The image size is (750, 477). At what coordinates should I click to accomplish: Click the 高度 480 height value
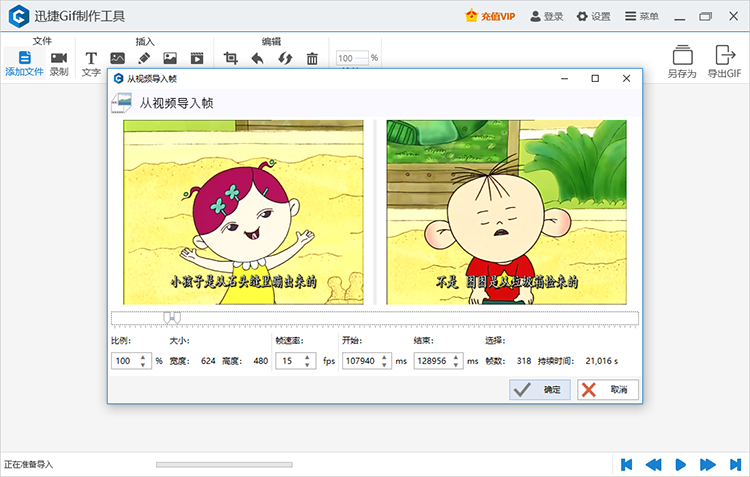[261, 361]
